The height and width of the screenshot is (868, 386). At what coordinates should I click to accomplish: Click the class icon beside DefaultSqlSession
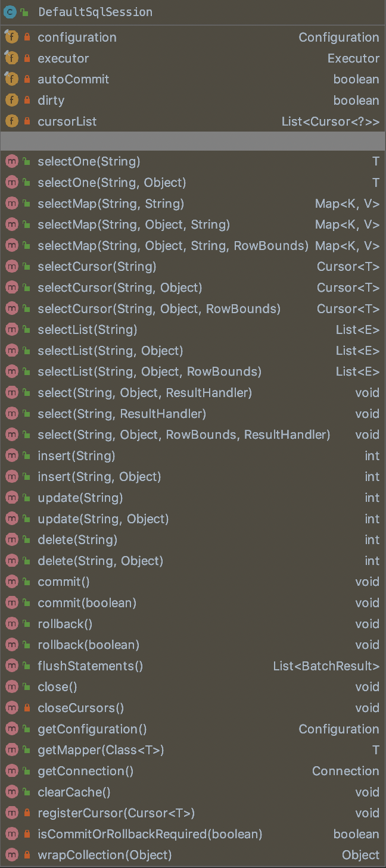(x=10, y=12)
